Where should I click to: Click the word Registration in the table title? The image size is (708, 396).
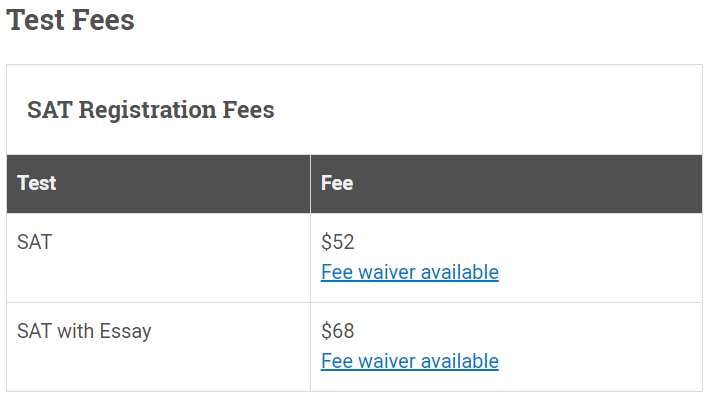pos(147,111)
